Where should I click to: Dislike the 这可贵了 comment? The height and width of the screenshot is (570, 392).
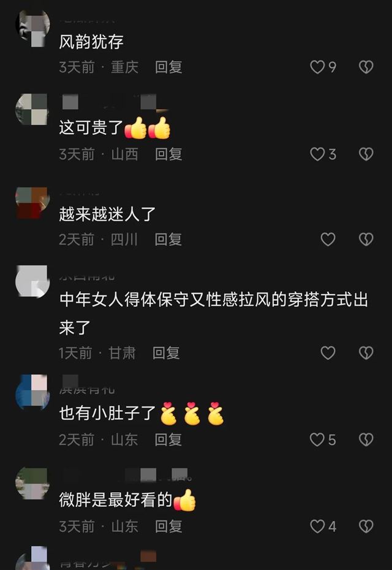click(366, 154)
